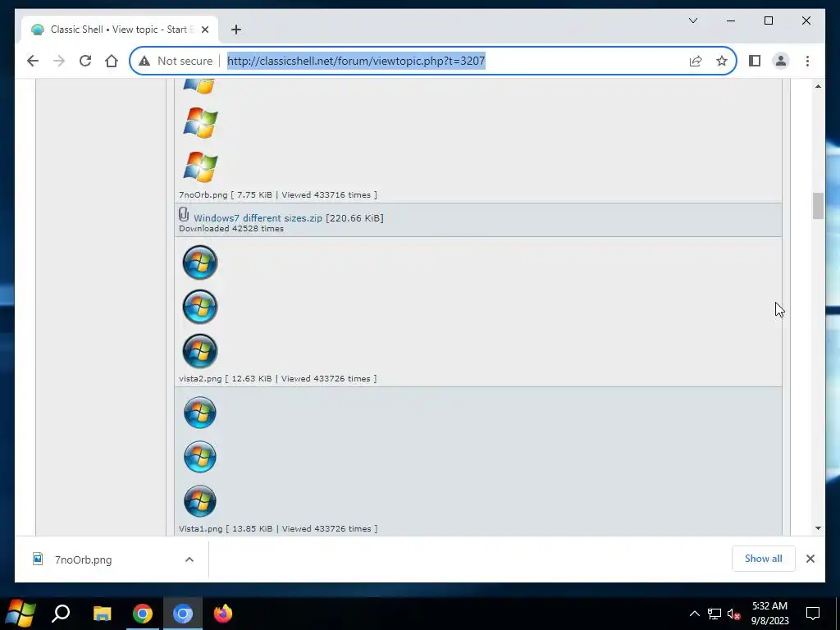840x630 pixels.
Task: Expand the 7noOrb.png download options chevron
Action: (x=189, y=559)
